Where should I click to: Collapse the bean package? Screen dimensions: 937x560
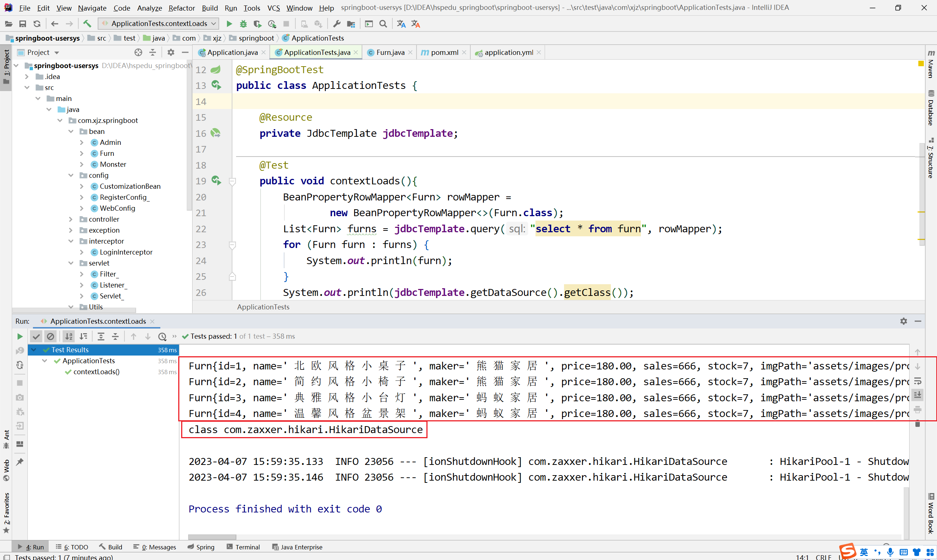(71, 131)
